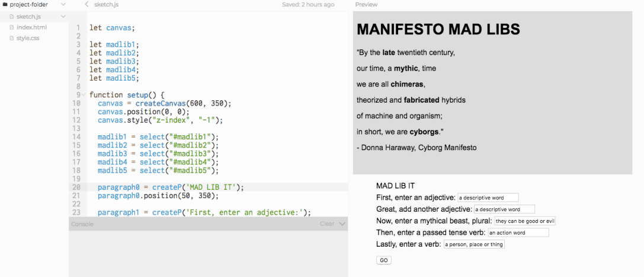Open the sidebar sketch.js options chevron
This screenshot has height=277, width=644.
click(63, 17)
